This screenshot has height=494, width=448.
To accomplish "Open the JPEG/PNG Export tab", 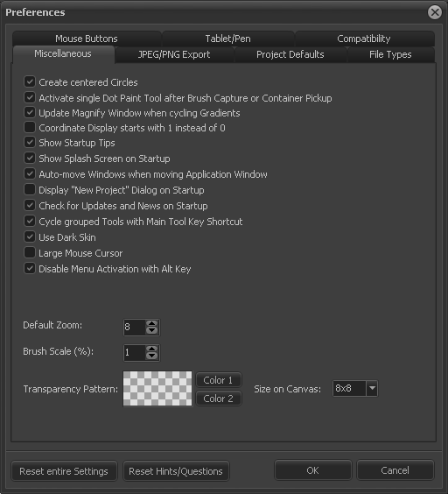I will pyautogui.click(x=174, y=54).
